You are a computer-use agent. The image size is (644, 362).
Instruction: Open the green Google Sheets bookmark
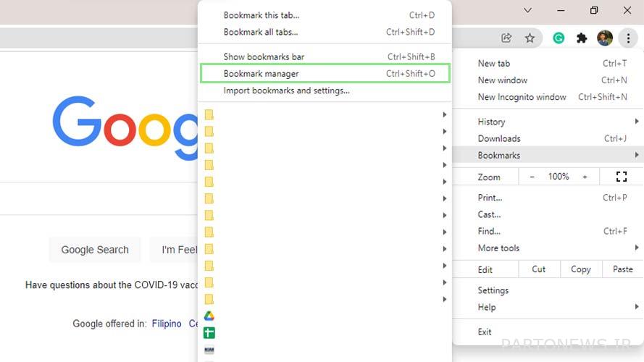point(209,332)
